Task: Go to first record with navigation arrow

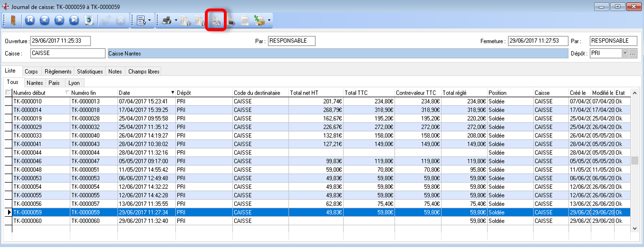Action: tap(29, 20)
